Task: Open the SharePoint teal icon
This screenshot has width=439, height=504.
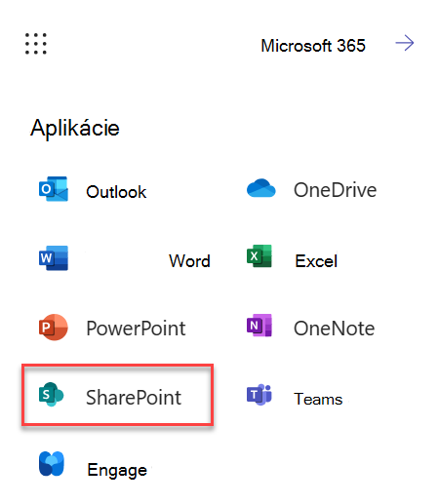Action: coord(51,394)
